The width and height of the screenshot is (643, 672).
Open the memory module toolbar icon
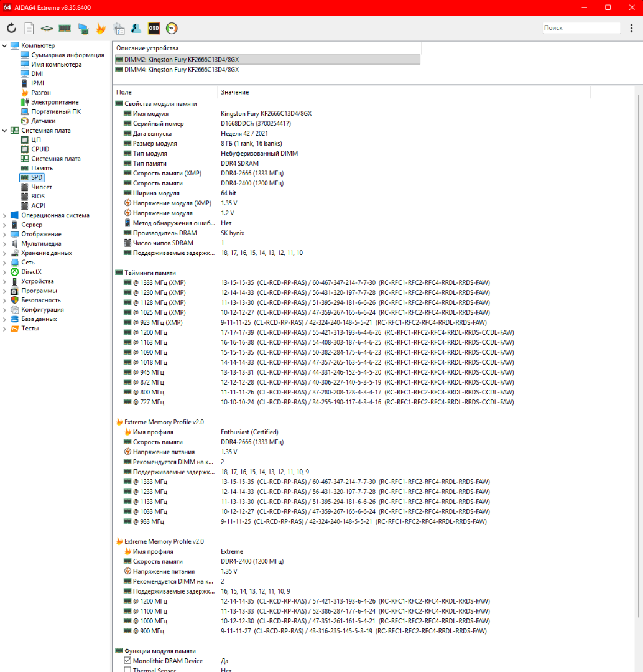(65, 28)
